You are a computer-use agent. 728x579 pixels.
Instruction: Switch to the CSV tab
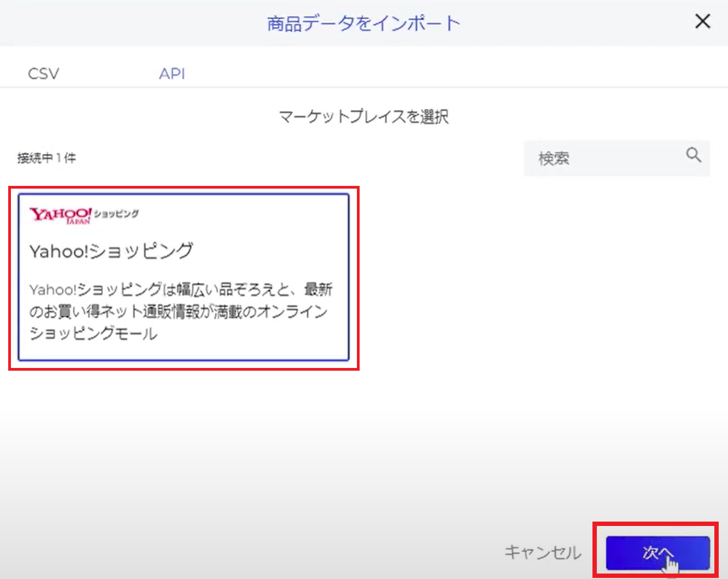[43, 74]
